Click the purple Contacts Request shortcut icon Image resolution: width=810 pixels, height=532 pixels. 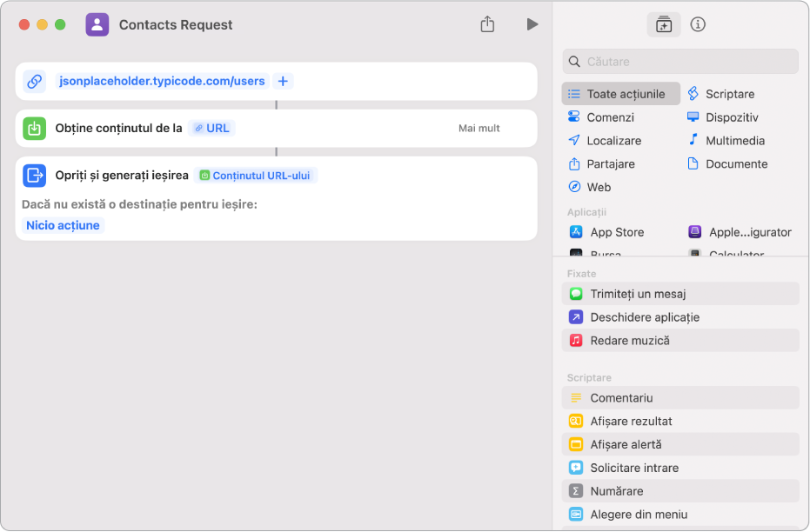[x=97, y=24]
